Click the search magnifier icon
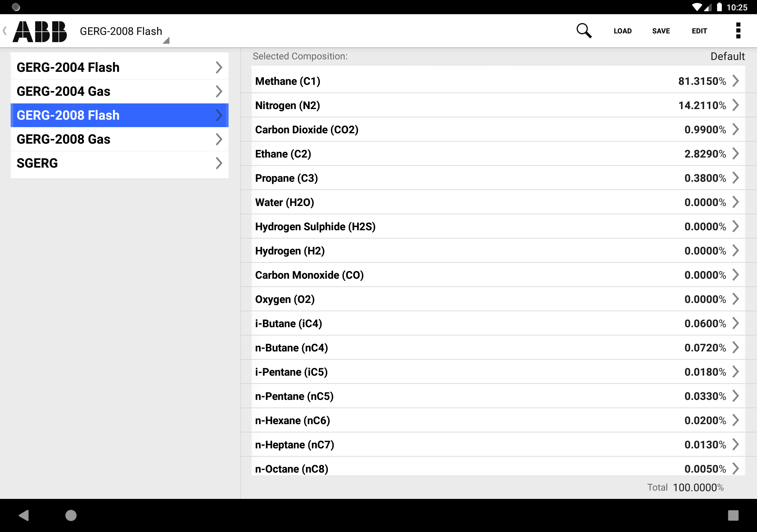 584,31
